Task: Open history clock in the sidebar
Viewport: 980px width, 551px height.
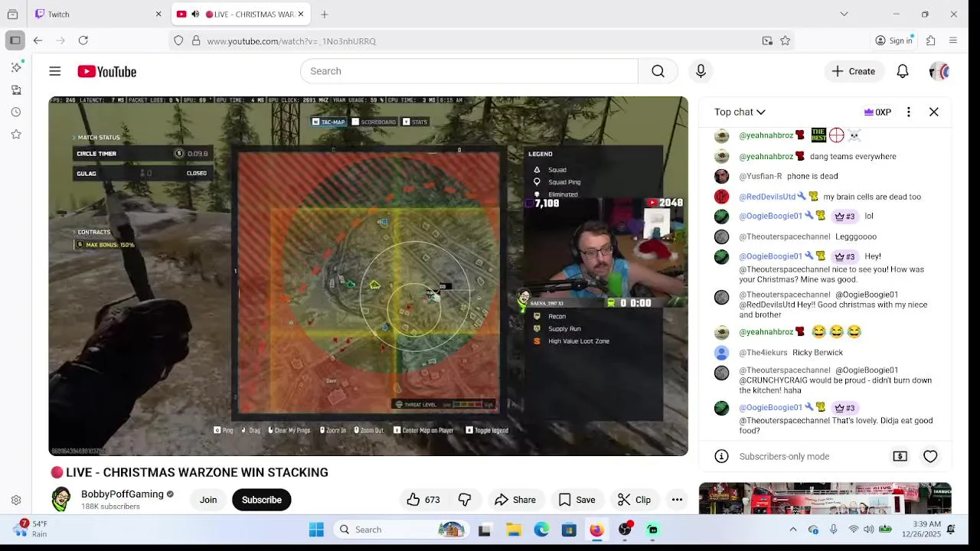Action: (16, 112)
